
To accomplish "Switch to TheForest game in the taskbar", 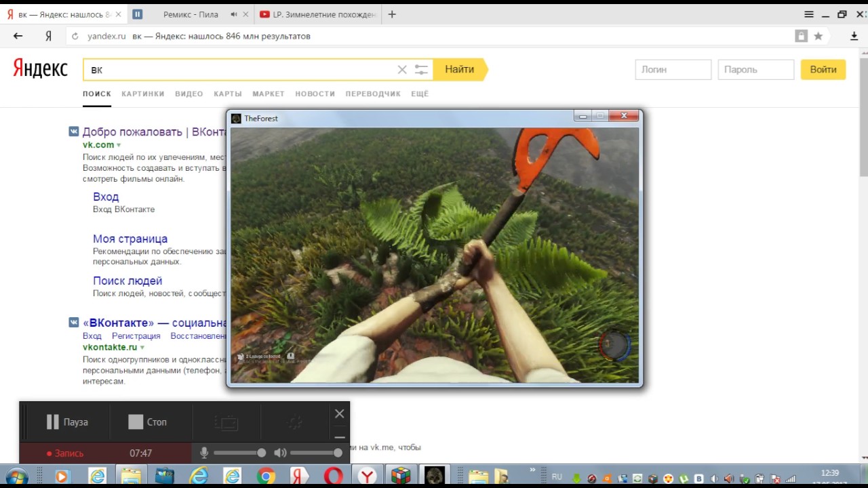I will point(435,476).
